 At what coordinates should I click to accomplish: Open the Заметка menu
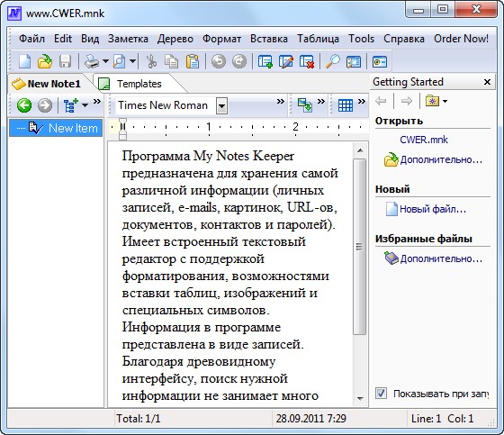tap(128, 39)
